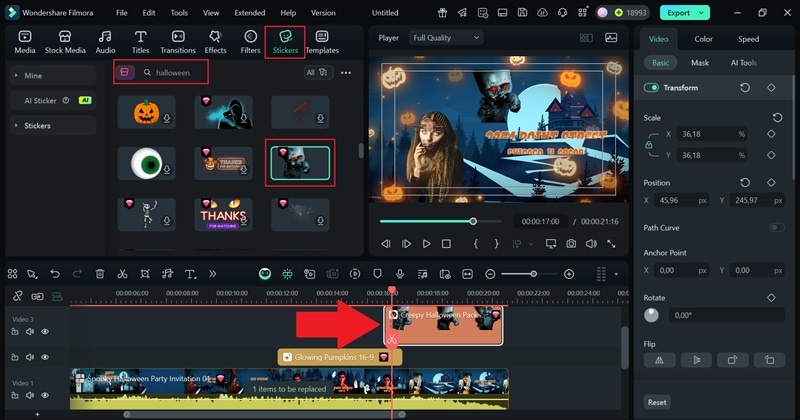Add a keyframe for Rotate
800x420 pixels.
771,298
